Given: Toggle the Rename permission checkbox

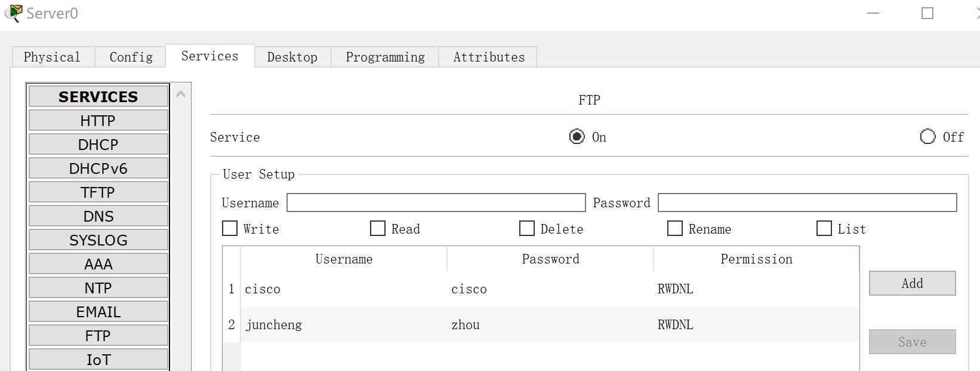Looking at the screenshot, I should click(675, 228).
